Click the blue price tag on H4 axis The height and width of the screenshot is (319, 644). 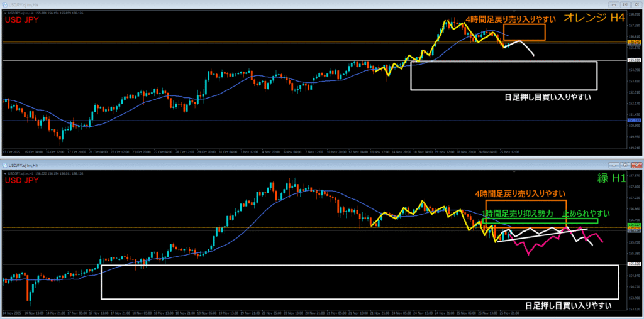[x=634, y=121]
